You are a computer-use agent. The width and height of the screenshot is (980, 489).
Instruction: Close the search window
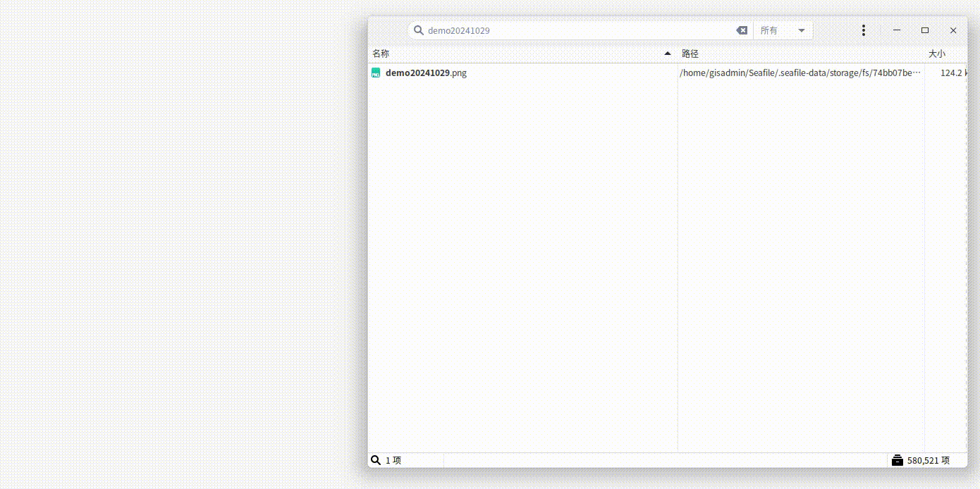click(953, 30)
